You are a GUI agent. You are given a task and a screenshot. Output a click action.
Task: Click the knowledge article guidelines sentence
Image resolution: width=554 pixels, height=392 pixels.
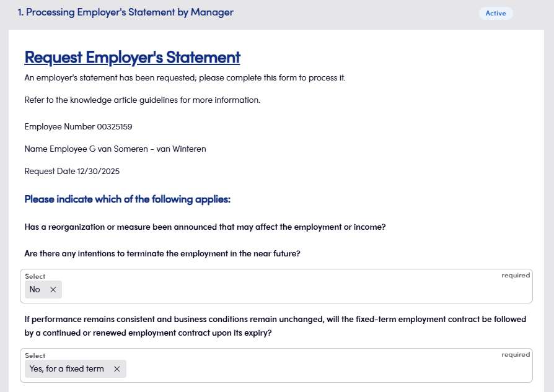(142, 100)
